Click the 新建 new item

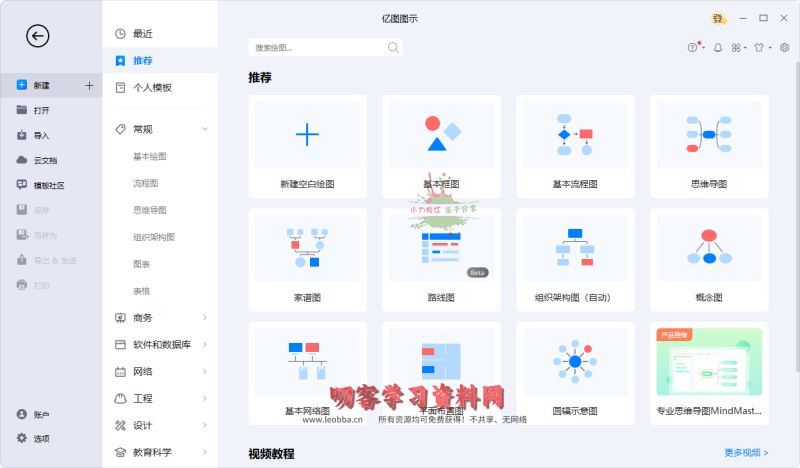pos(51,85)
